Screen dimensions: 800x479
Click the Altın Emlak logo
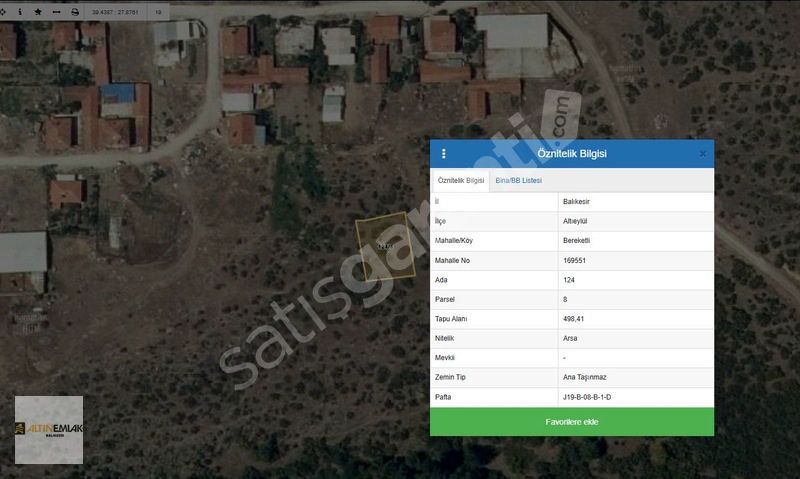pos(49,430)
